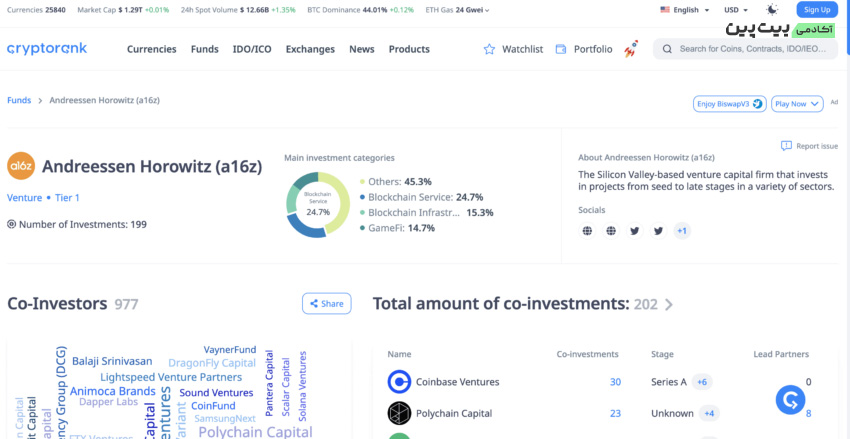
Task: Click the Enjoy BiswapV3 ad button
Action: 730,104
